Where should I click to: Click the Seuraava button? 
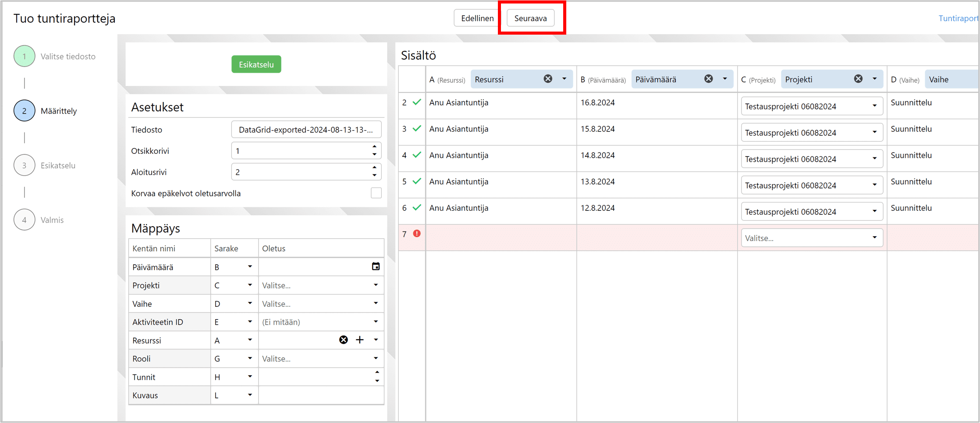530,18
